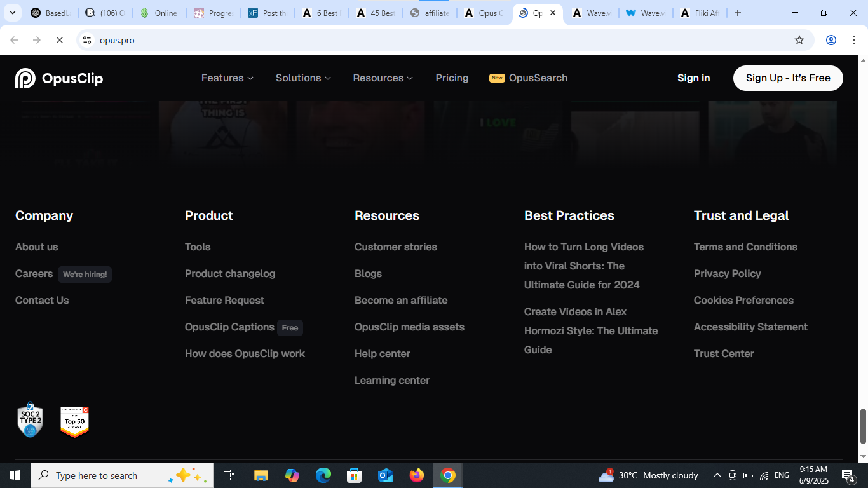Image resolution: width=868 pixels, height=488 pixels.
Task: Expand the Solutions dropdown menu
Action: (x=303, y=78)
